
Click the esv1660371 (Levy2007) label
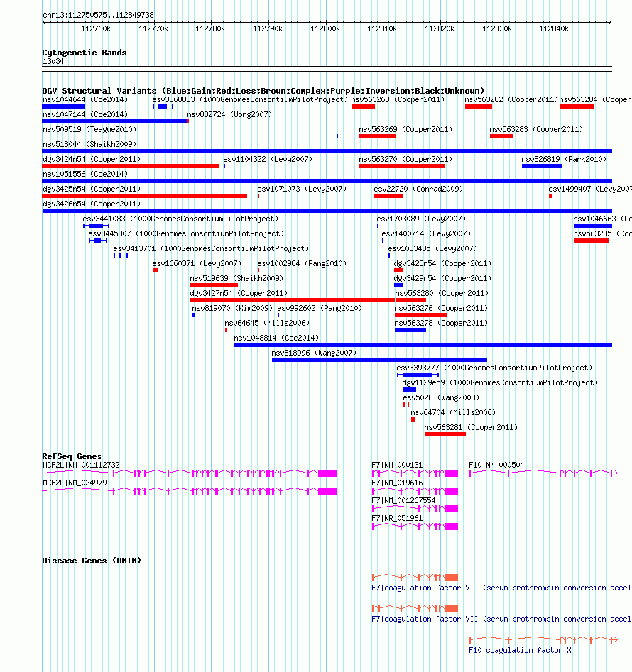tap(197, 263)
